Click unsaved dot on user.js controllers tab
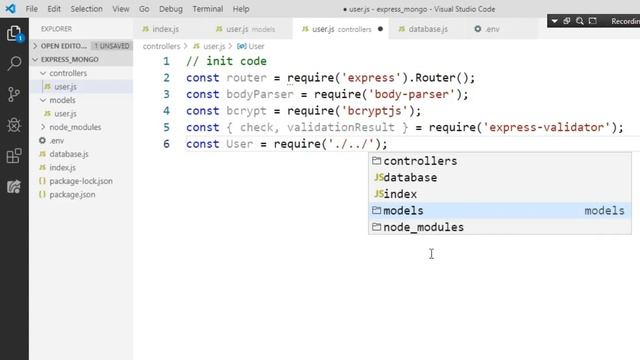Image resolution: width=640 pixels, height=360 pixels. [x=380, y=29]
